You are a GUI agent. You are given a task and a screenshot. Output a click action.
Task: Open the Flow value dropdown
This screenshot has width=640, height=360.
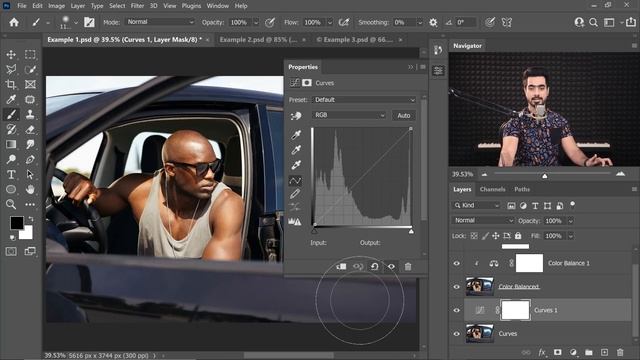tap(330, 22)
